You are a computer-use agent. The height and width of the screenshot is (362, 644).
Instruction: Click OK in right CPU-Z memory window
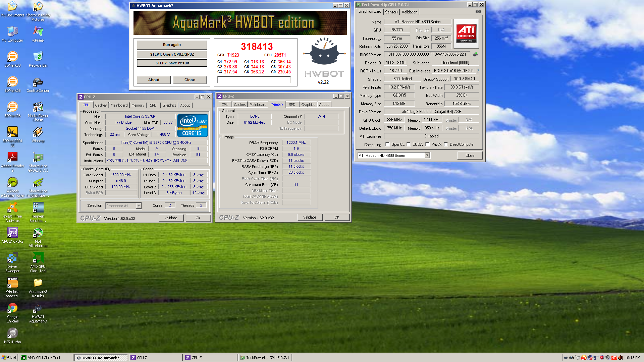pos(337,217)
